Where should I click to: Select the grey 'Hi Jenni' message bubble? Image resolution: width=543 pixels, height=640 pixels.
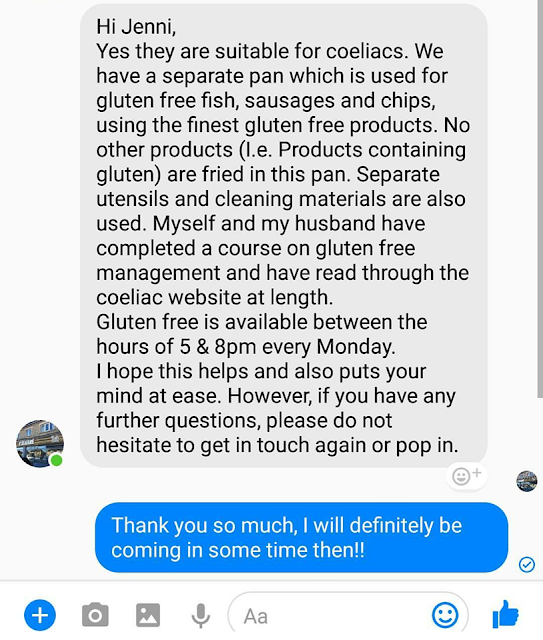tap(283, 236)
